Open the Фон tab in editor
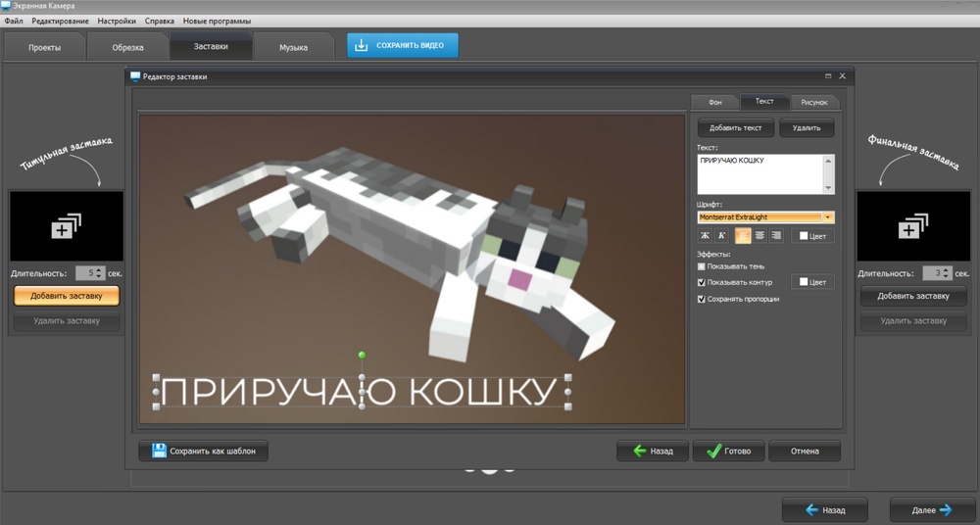 [715, 102]
